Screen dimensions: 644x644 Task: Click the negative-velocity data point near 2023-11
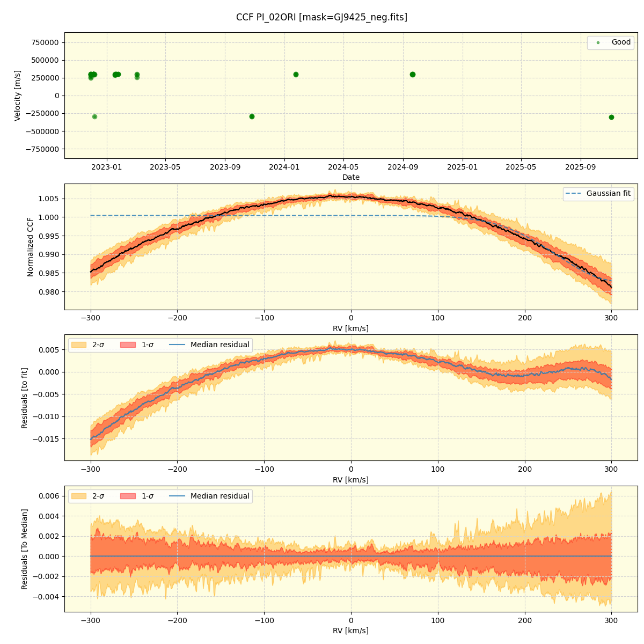252,116
